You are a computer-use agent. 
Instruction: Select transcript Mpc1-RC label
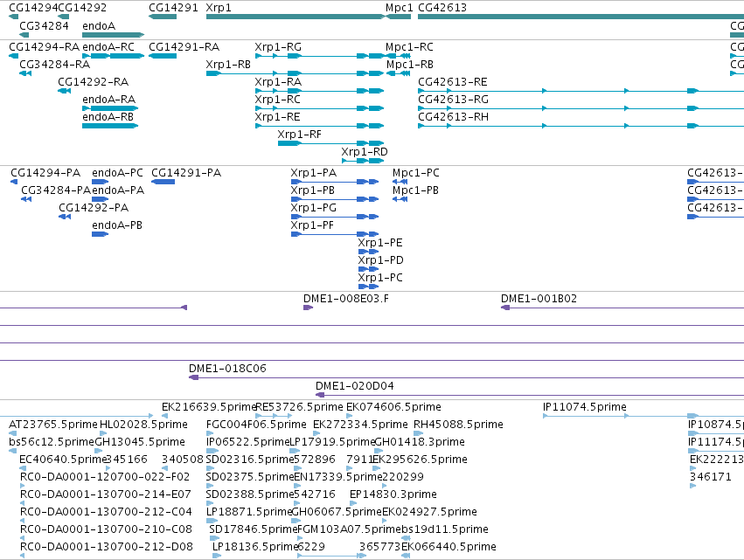(x=409, y=47)
